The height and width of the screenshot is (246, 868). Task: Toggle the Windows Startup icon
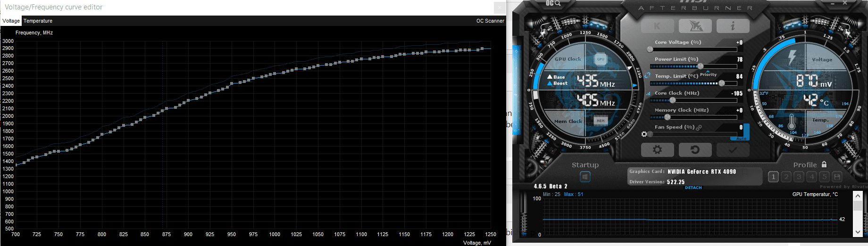coord(585,177)
